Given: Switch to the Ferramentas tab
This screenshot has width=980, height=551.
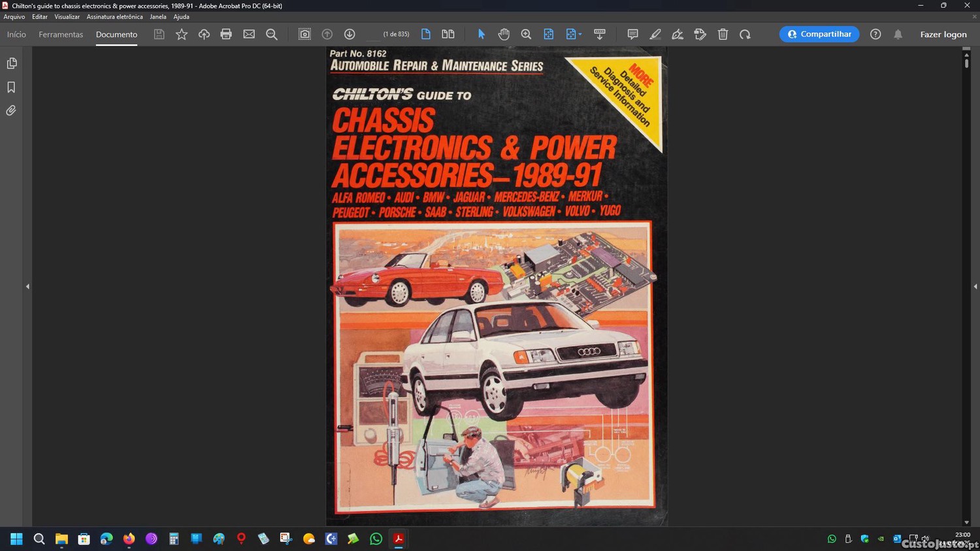Looking at the screenshot, I should coord(61,34).
